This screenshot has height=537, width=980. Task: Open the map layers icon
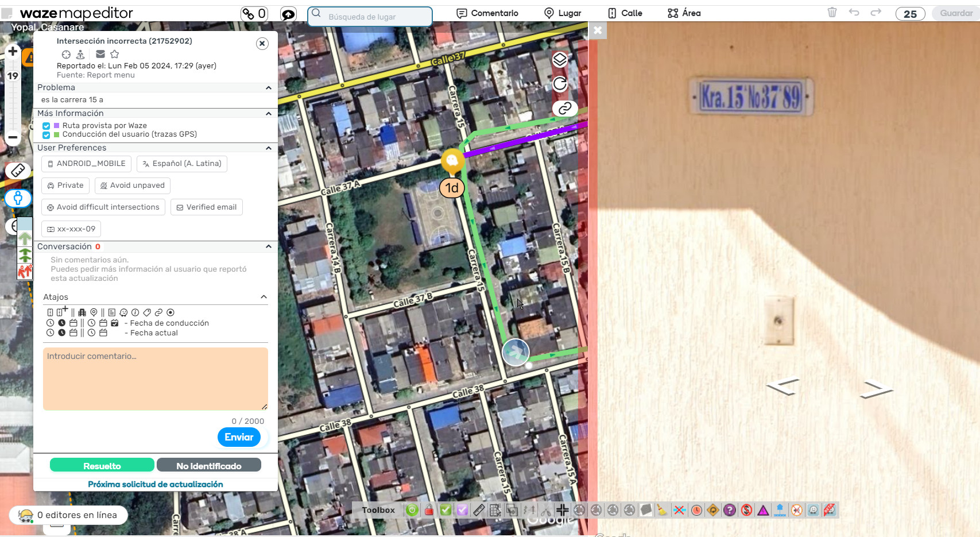pos(560,60)
